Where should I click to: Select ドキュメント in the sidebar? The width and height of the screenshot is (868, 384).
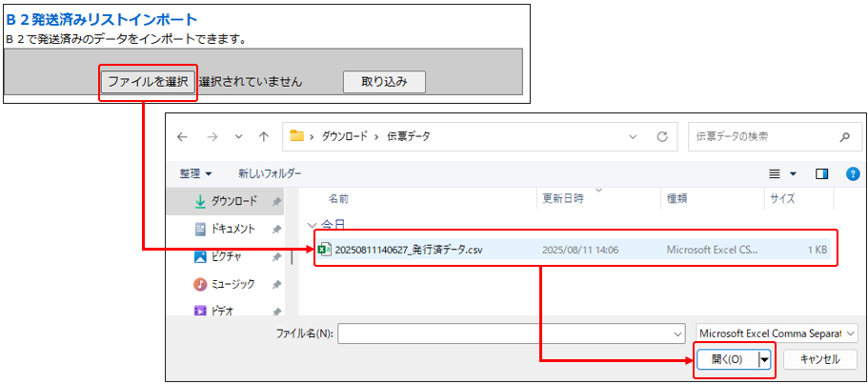pos(232,229)
